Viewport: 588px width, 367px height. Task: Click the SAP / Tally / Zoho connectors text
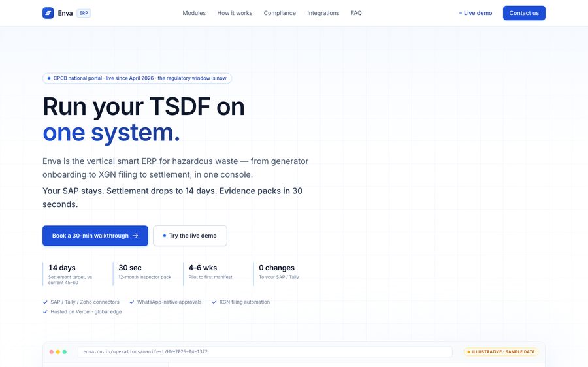85,302
